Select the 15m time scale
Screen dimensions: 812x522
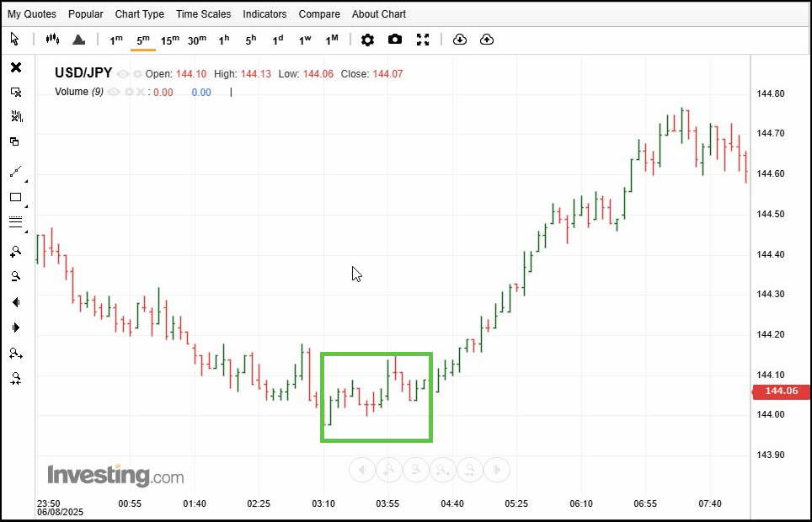[170, 40]
